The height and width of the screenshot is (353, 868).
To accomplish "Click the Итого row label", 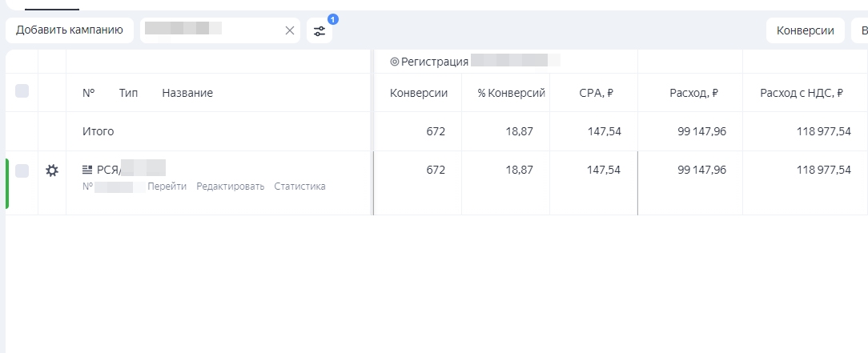I will point(98,131).
